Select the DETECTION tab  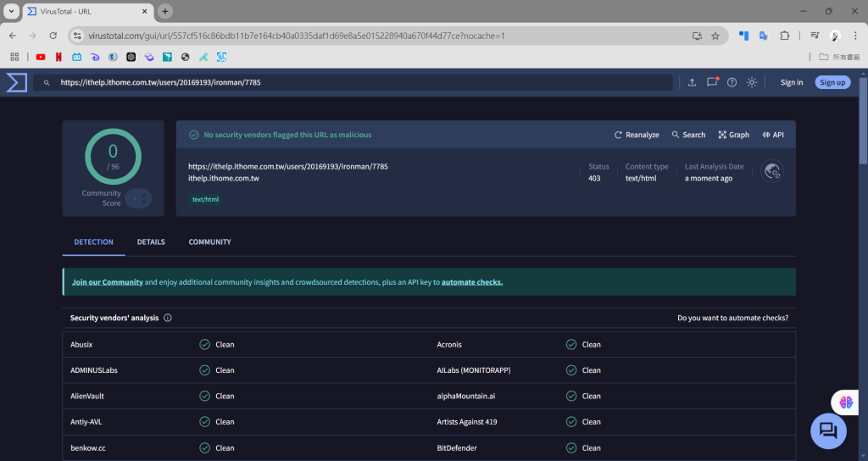(x=93, y=242)
